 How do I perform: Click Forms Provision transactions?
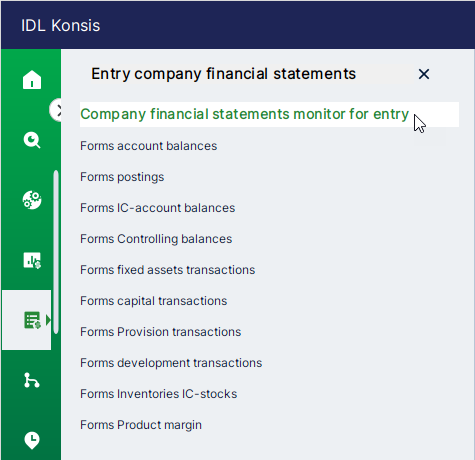pos(160,332)
